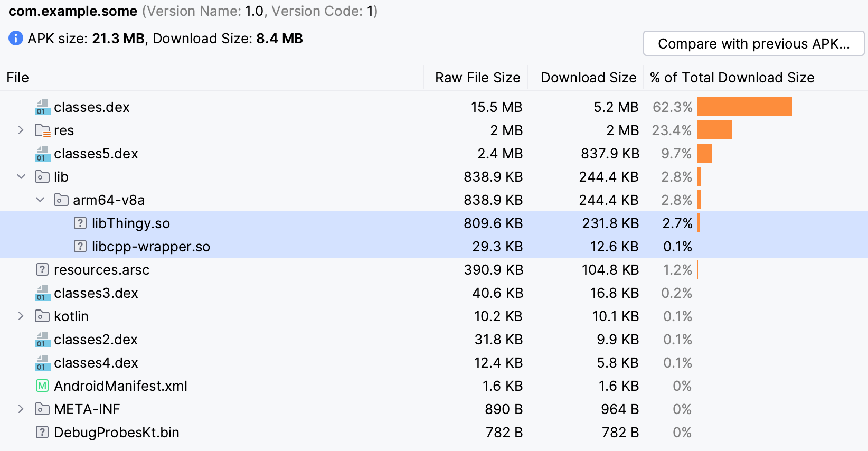Click the 15.5 MB raw size cell
The image size is (868, 451).
496,107
